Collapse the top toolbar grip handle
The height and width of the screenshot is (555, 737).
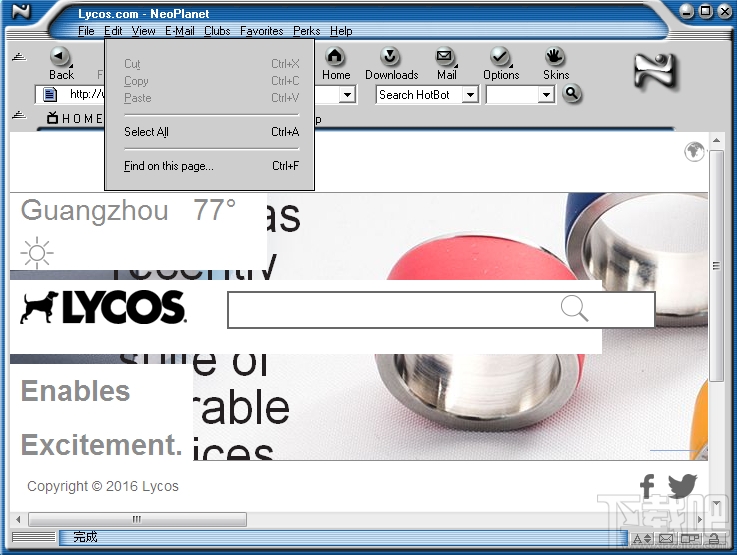point(19,57)
